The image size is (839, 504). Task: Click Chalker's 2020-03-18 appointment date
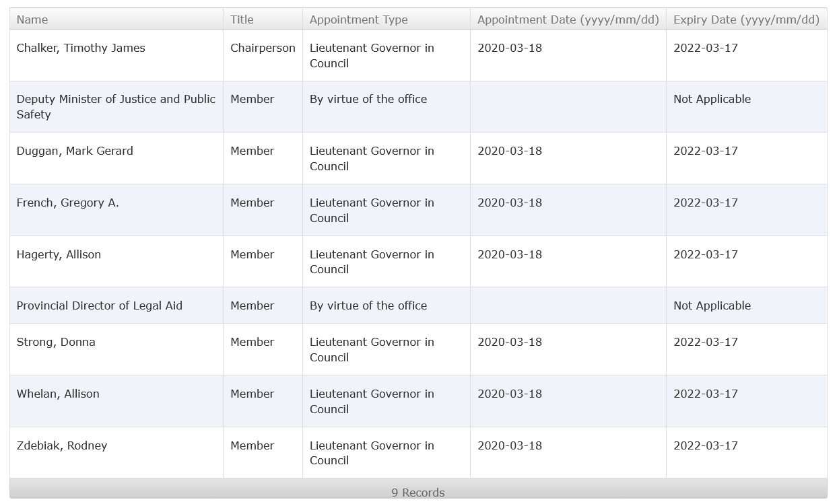(510, 48)
